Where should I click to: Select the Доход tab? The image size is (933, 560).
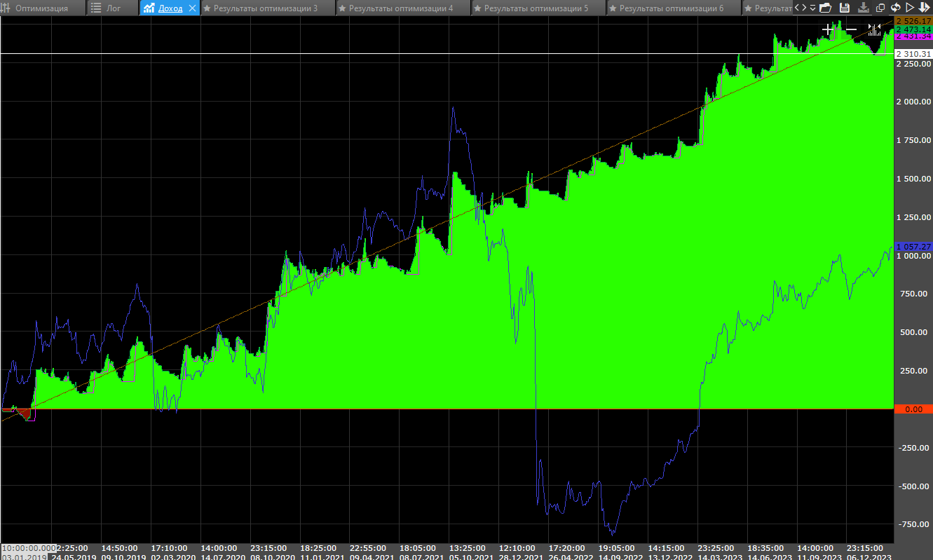[x=170, y=8]
